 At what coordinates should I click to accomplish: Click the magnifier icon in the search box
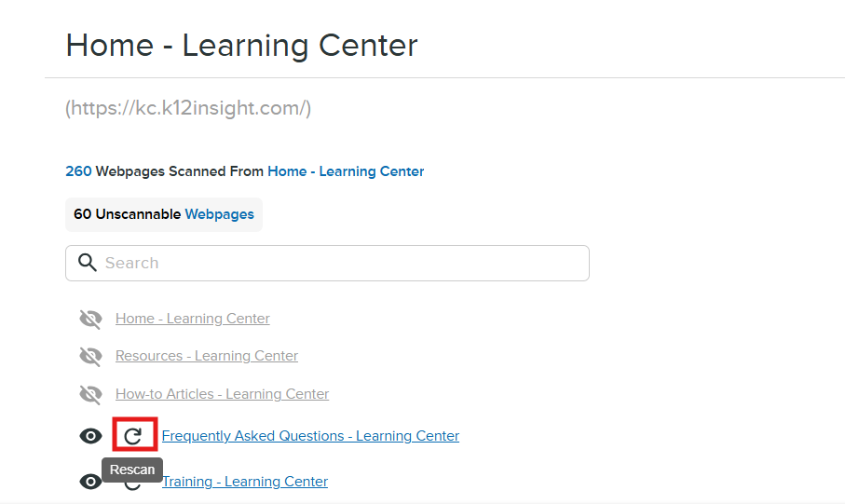(88, 263)
